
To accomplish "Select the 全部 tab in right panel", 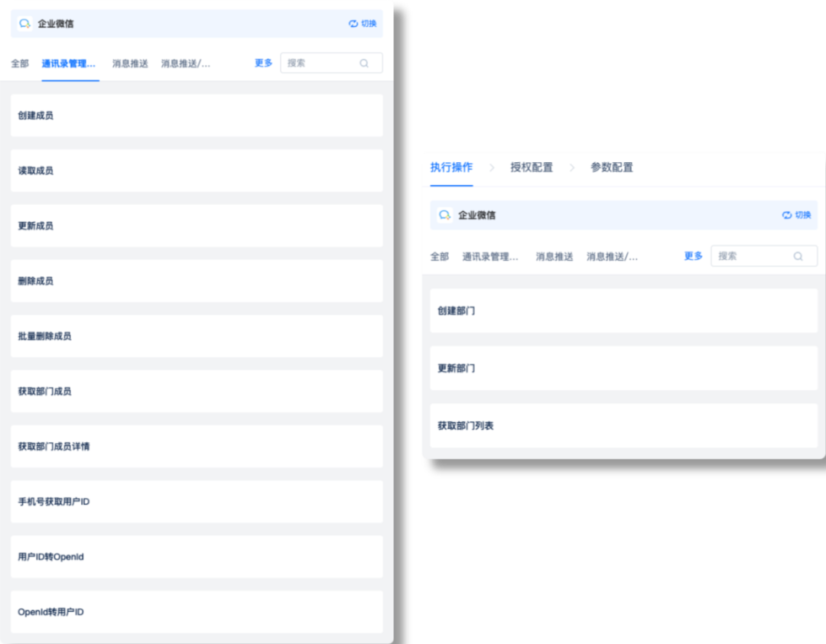I will click(439, 257).
